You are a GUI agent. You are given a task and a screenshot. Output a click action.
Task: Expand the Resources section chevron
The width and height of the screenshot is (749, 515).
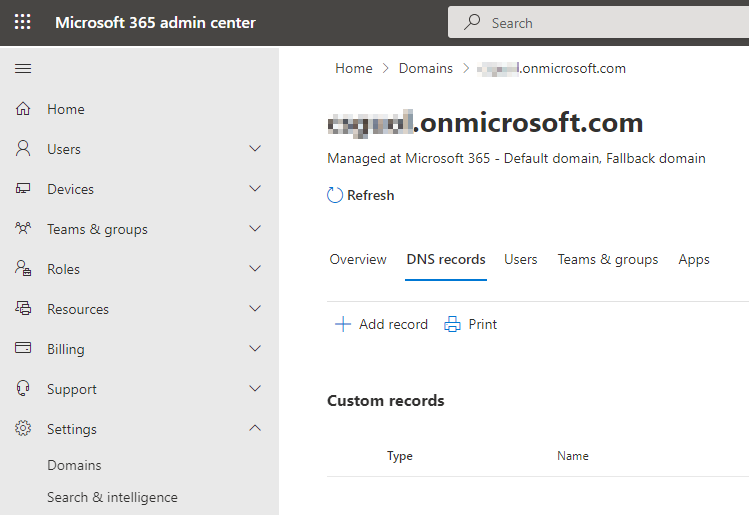[256, 309]
